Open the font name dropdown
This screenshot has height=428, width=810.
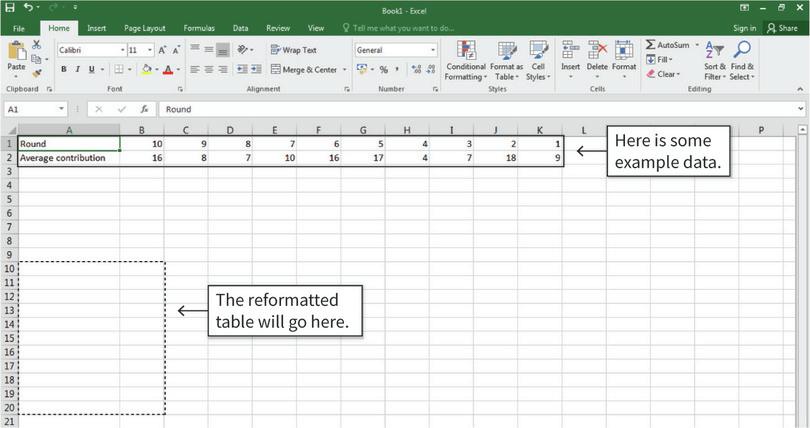[123, 50]
